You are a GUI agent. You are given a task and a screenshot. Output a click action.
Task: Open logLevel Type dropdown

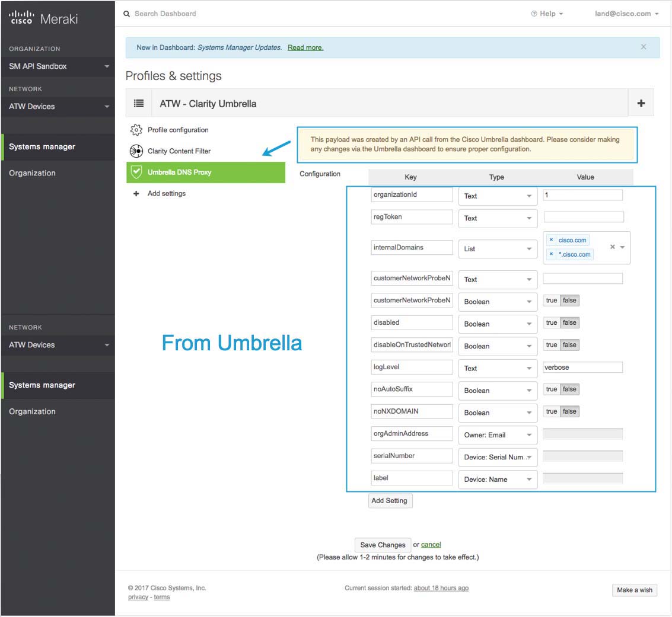point(498,368)
